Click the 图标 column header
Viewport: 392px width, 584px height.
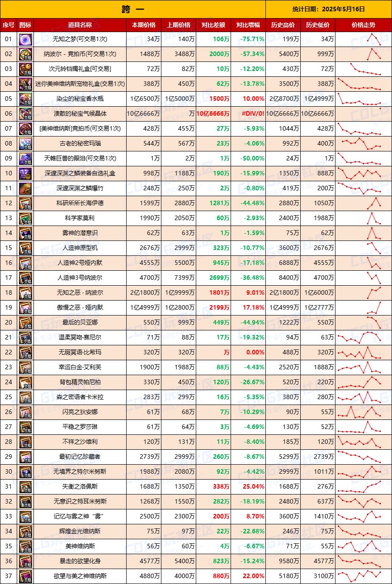click(x=25, y=25)
